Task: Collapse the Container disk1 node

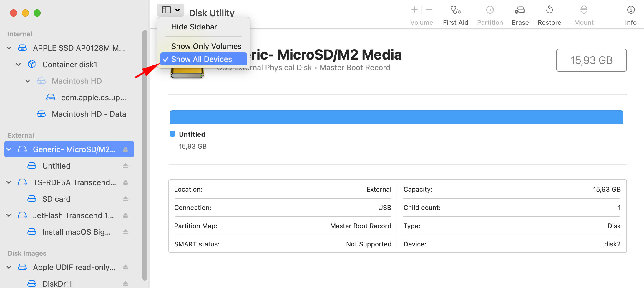Action: click(18, 64)
